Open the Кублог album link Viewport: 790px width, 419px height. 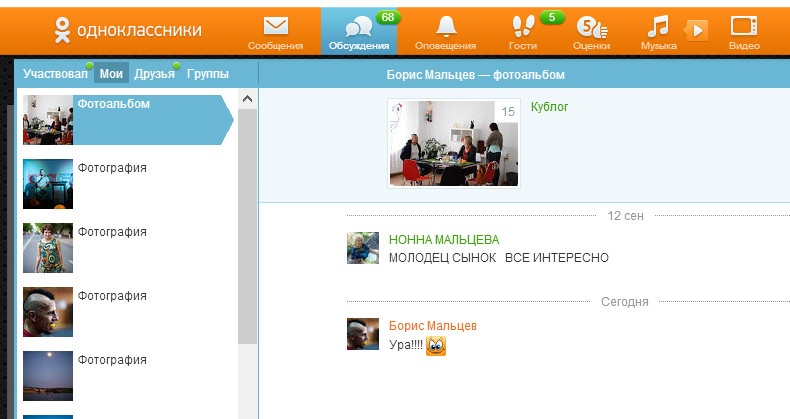549,107
